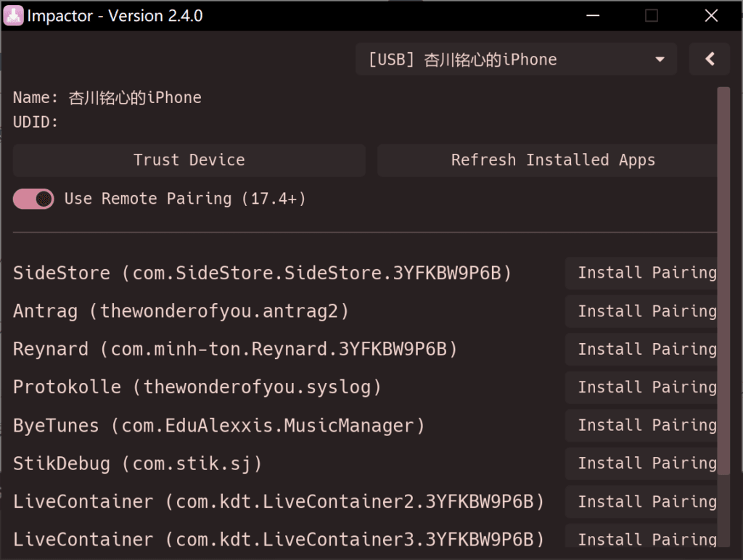
Task: Click the device Name label line
Action: (107, 98)
